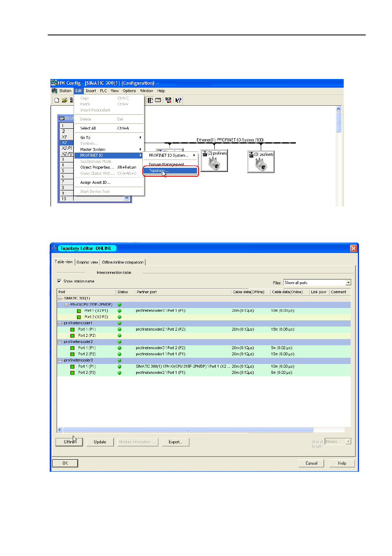Activate the context Help arrow icon
The width and height of the screenshot is (392, 556).
click(178, 100)
